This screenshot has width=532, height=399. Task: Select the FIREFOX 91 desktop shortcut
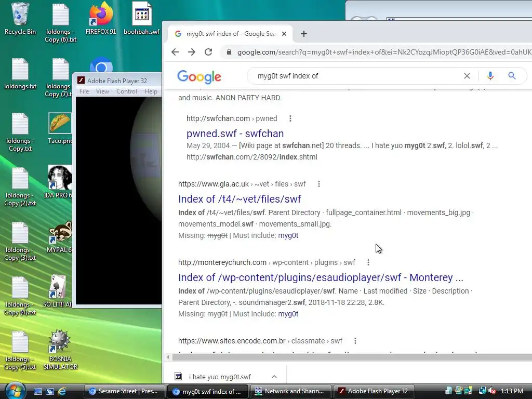pyautogui.click(x=101, y=19)
